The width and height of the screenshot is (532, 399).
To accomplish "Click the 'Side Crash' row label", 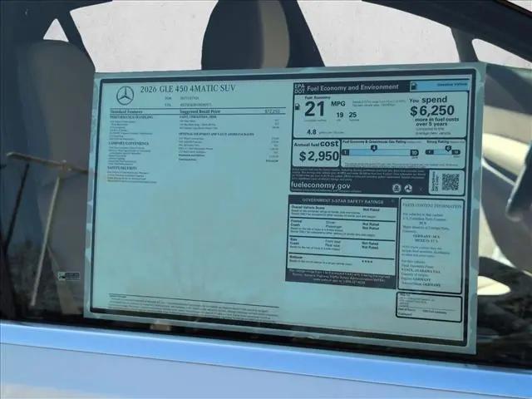I will [294, 241].
